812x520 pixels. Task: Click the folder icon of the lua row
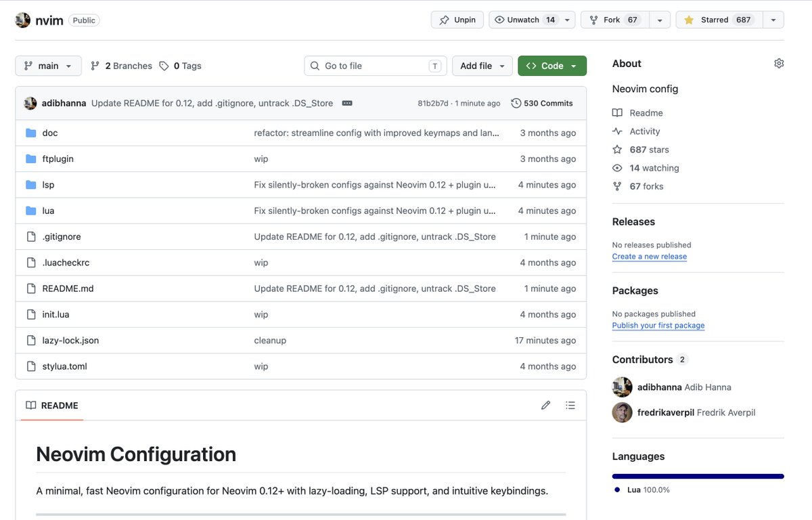click(x=30, y=211)
